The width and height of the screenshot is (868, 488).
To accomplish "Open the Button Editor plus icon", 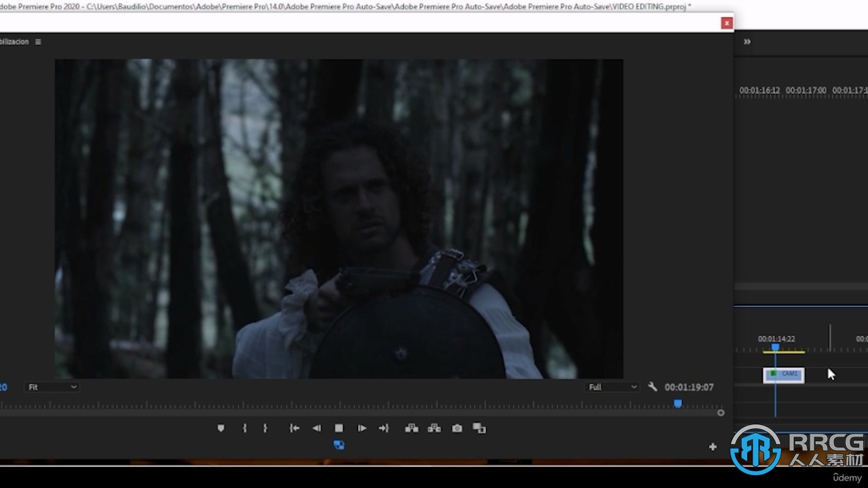I will coord(713,447).
